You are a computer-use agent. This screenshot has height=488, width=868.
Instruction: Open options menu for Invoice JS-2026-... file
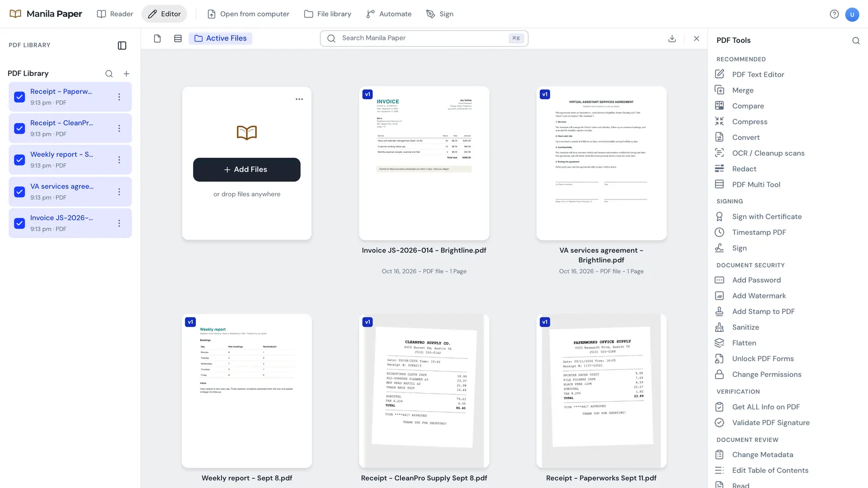pos(119,223)
